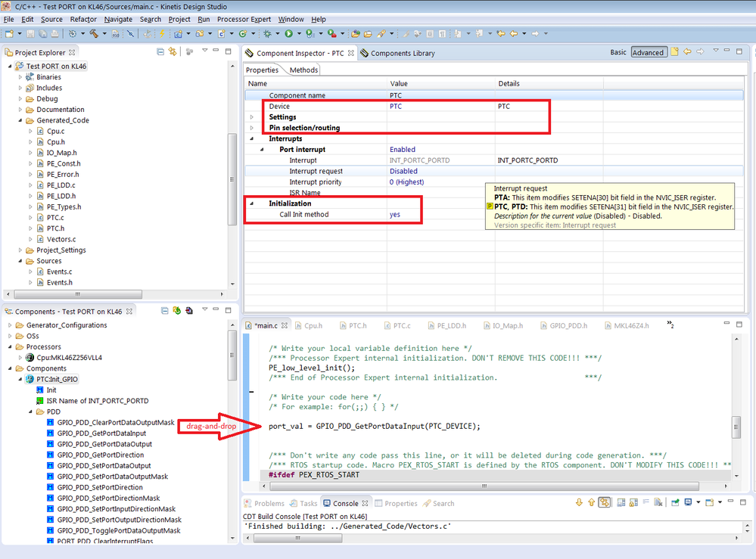Open the Refactor menu
This screenshot has width=756, height=559.
point(83,19)
